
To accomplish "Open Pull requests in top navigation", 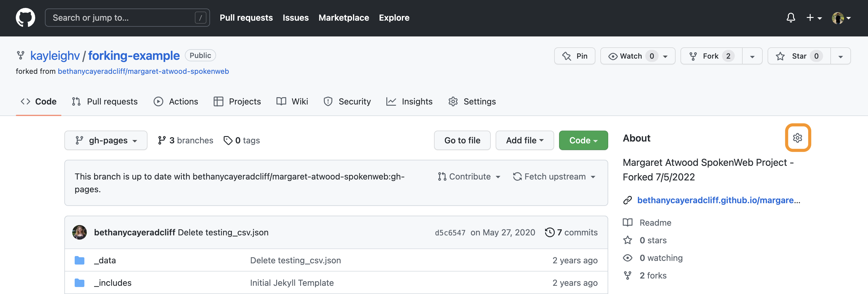I will (x=246, y=18).
